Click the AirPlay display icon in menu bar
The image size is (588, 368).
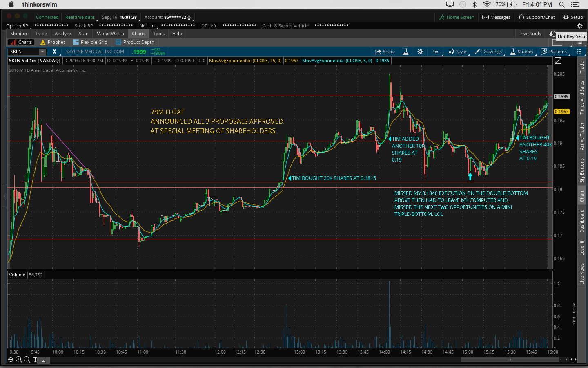point(450,4)
